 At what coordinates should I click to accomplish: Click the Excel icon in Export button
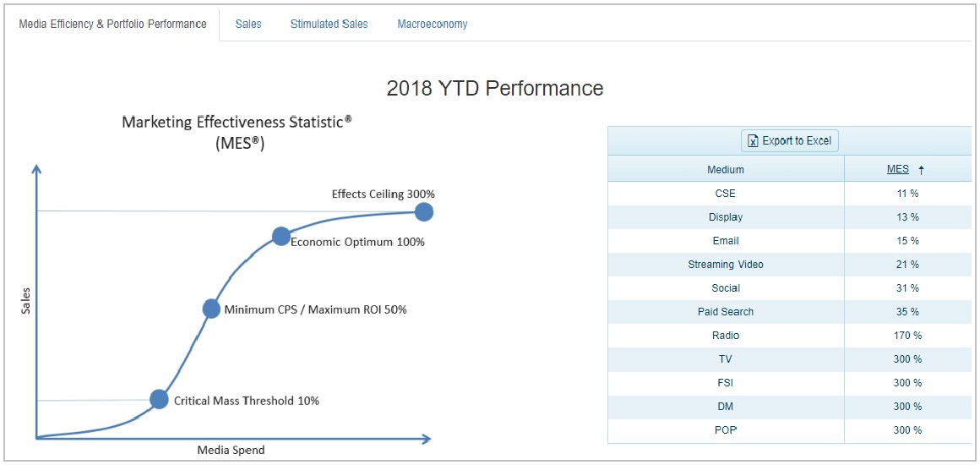753,141
